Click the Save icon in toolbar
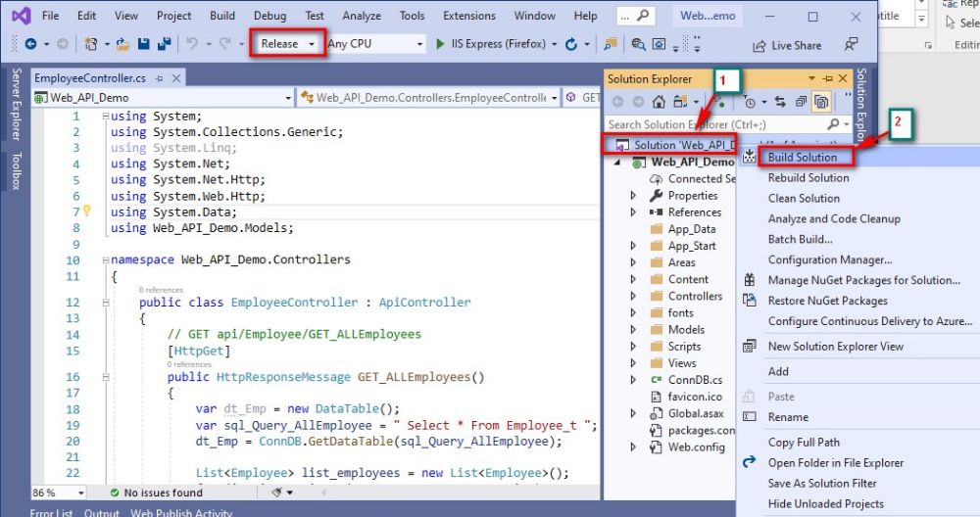 (144, 44)
